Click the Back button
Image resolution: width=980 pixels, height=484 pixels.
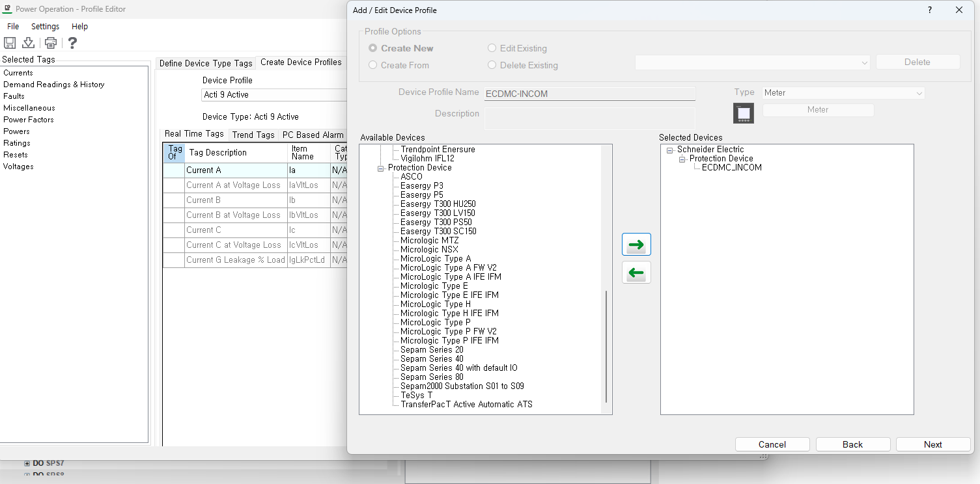point(852,444)
